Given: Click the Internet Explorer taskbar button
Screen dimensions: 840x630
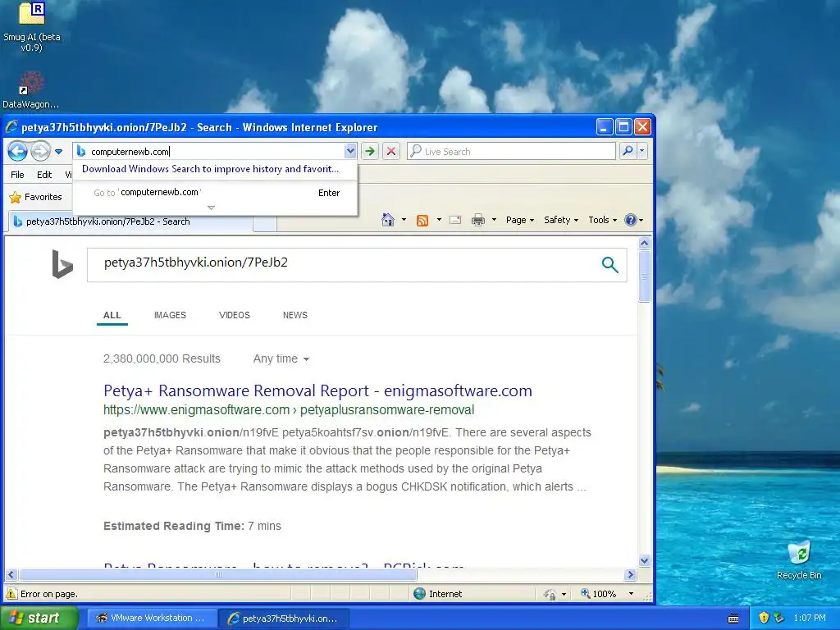Looking at the screenshot, I should pos(285,619).
